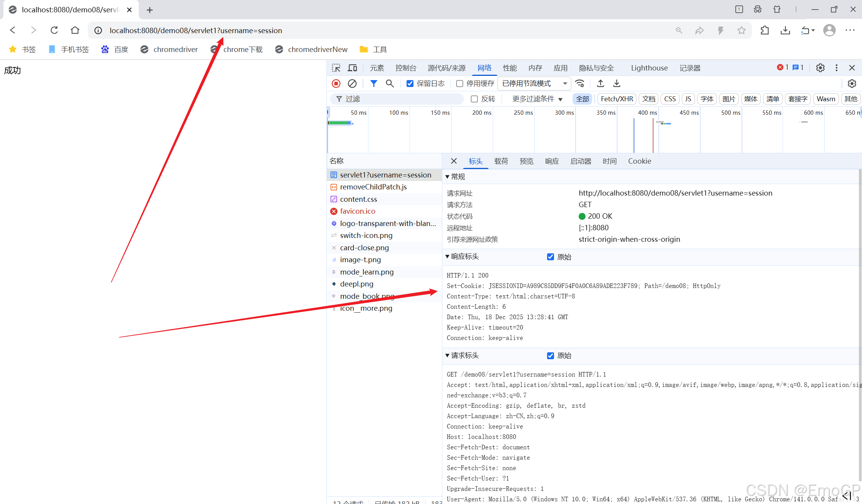Uncheck the 保留日志 checkbox

410,84
